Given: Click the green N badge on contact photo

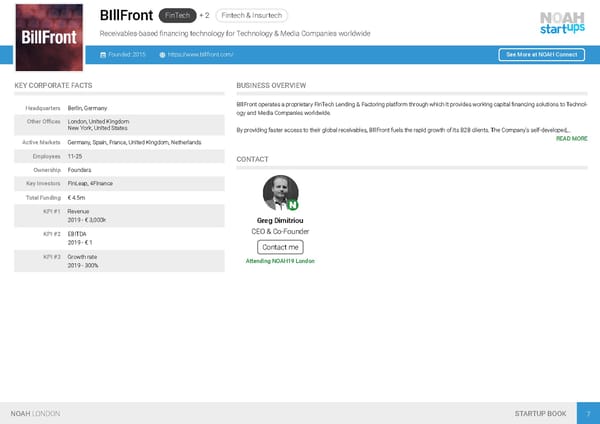Looking at the screenshot, I should click(293, 205).
